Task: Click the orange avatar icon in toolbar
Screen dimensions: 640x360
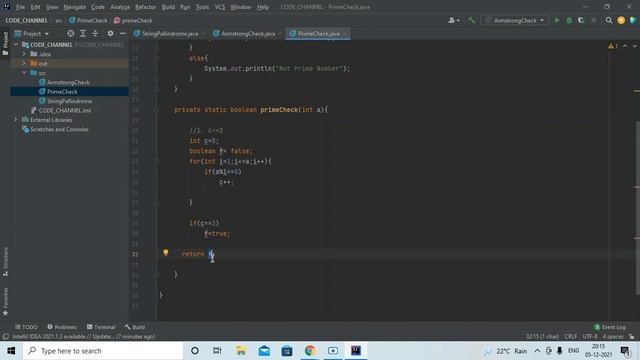Action: pos(621,20)
